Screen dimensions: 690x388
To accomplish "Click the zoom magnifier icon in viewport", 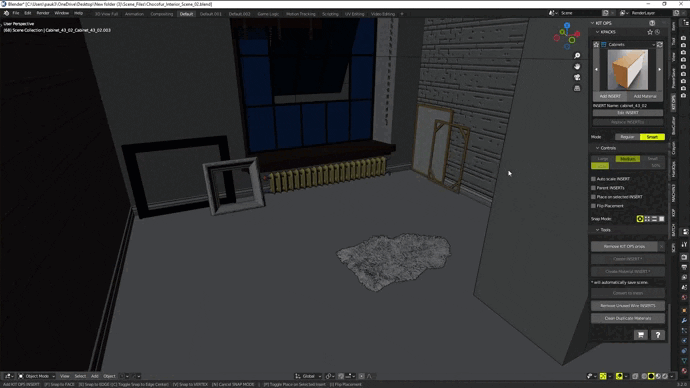I will point(577,56).
